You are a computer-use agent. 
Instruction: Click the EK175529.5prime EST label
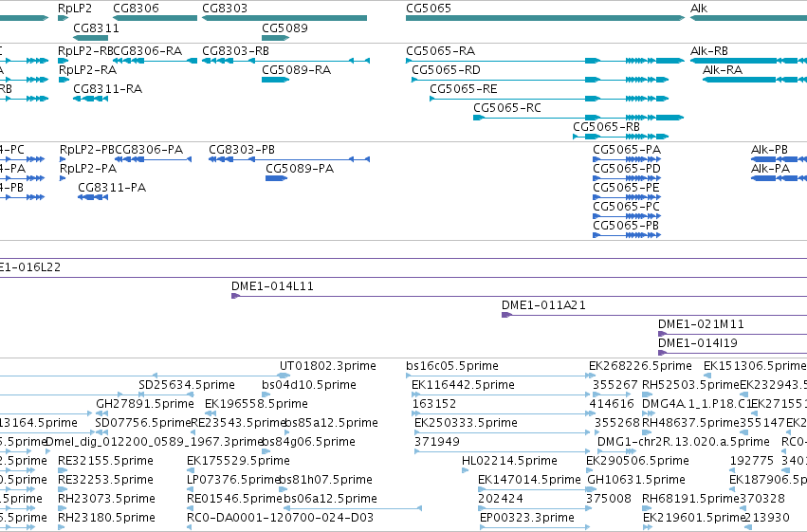coord(238,462)
